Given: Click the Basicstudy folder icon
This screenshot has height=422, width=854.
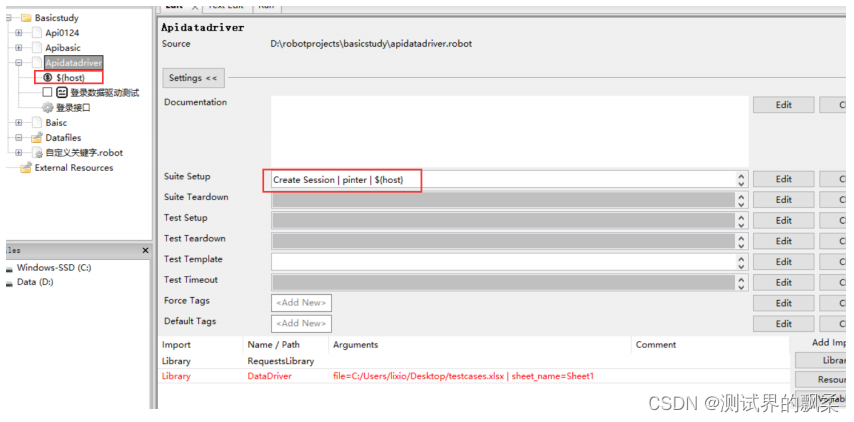Looking at the screenshot, I should tap(26, 18).
